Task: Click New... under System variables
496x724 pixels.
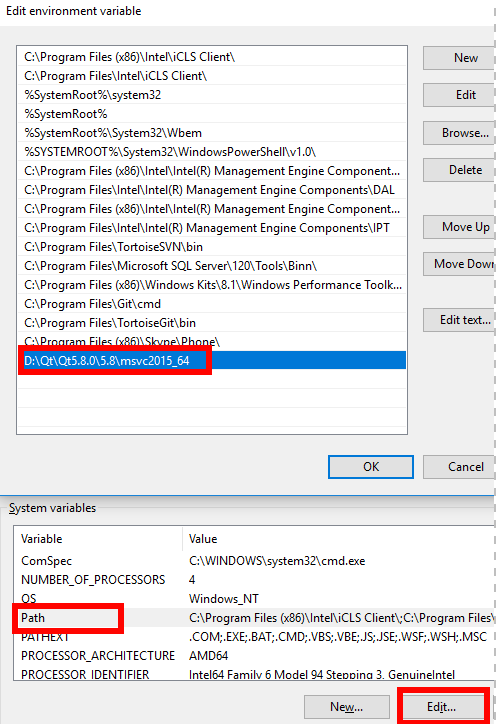Action: pos(346,707)
